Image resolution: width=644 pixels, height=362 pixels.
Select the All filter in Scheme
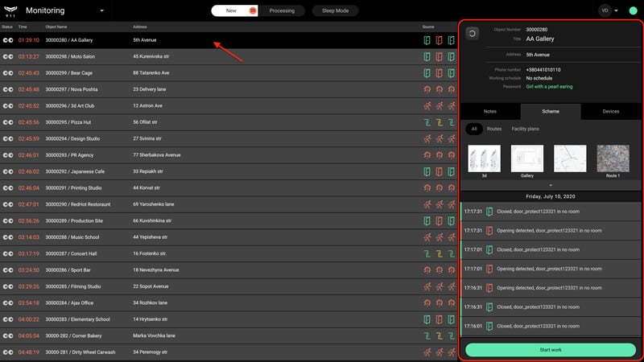pos(474,129)
